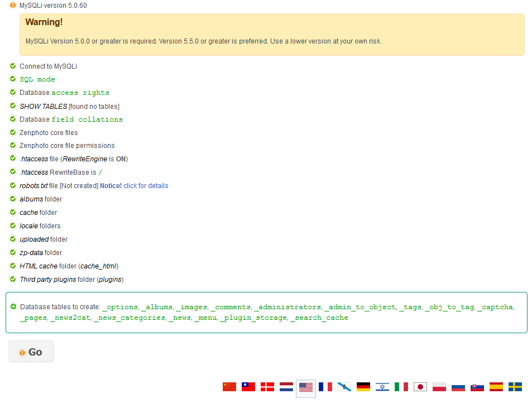The height and width of the screenshot is (408, 532).
Task: Open the field collations link
Action: (x=87, y=119)
